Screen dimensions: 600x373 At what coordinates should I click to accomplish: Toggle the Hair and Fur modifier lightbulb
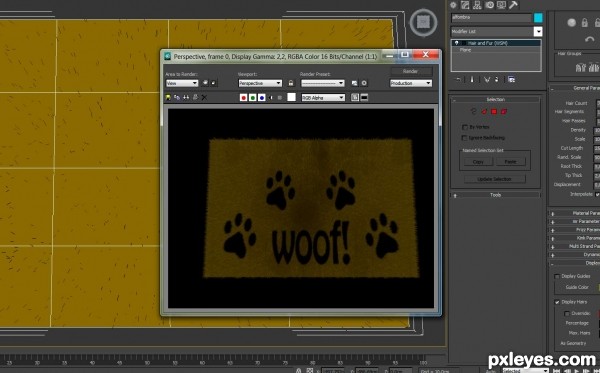pyautogui.click(x=457, y=43)
